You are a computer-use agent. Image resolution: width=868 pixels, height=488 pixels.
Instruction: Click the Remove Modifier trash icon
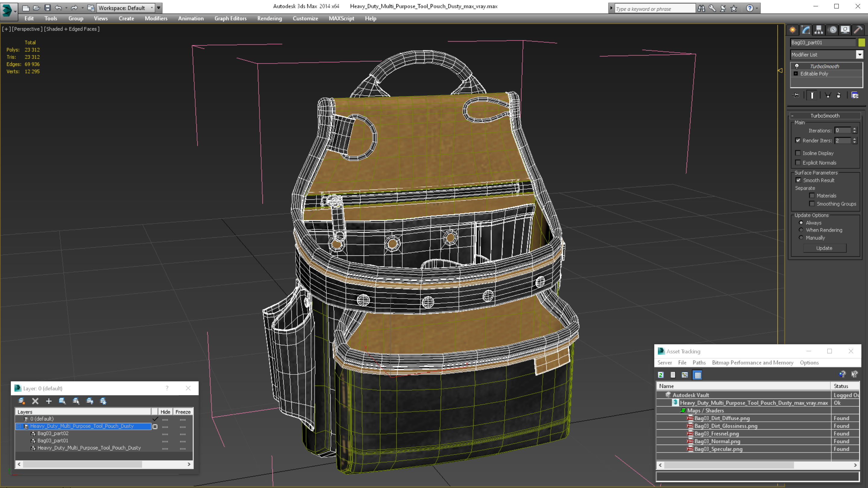pos(839,95)
